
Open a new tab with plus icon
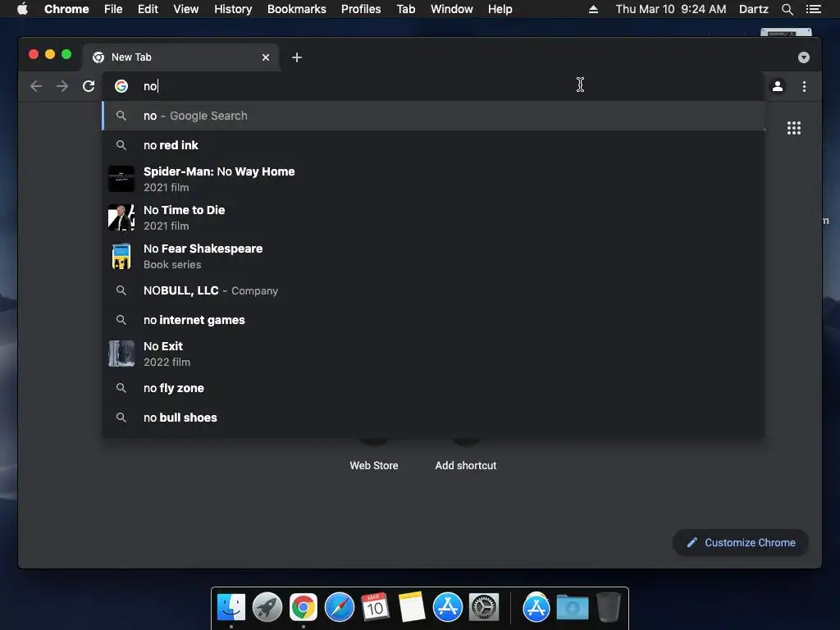click(297, 57)
